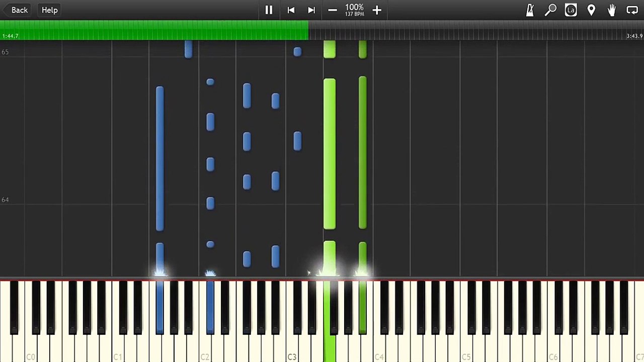Toggle note labels via the La icon

click(x=571, y=10)
